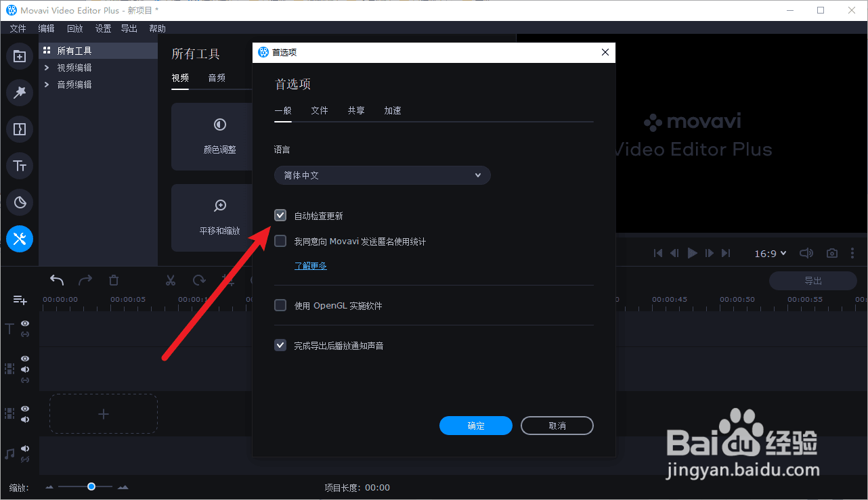Viewport: 868px width, 500px height.
Task: Click the 取消 button
Action: [x=557, y=426]
